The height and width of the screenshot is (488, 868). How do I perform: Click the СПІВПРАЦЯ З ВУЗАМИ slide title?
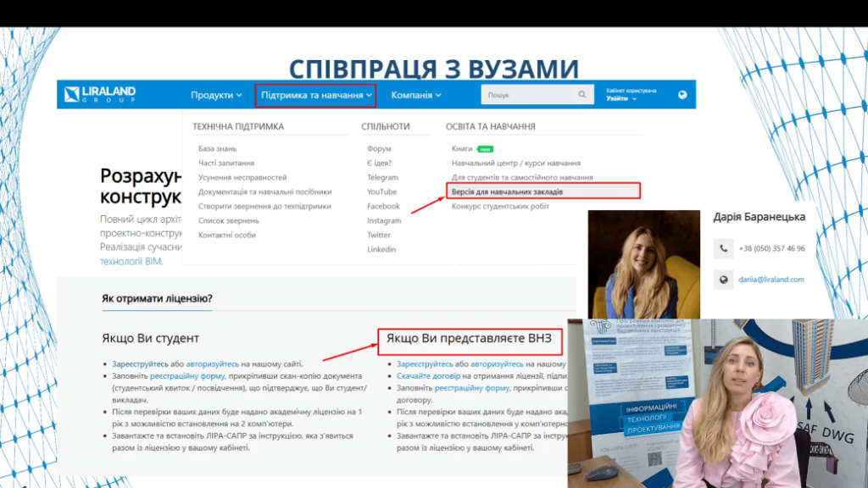coord(434,69)
